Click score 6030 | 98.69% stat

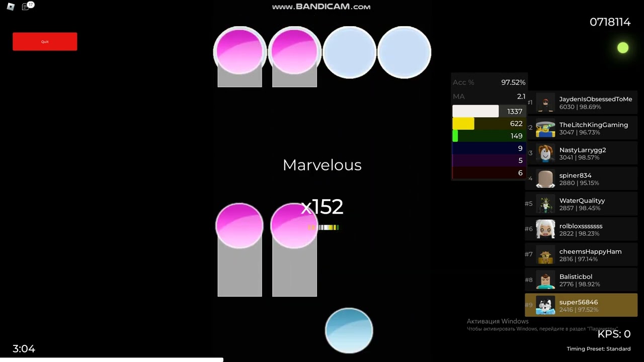(x=579, y=107)
